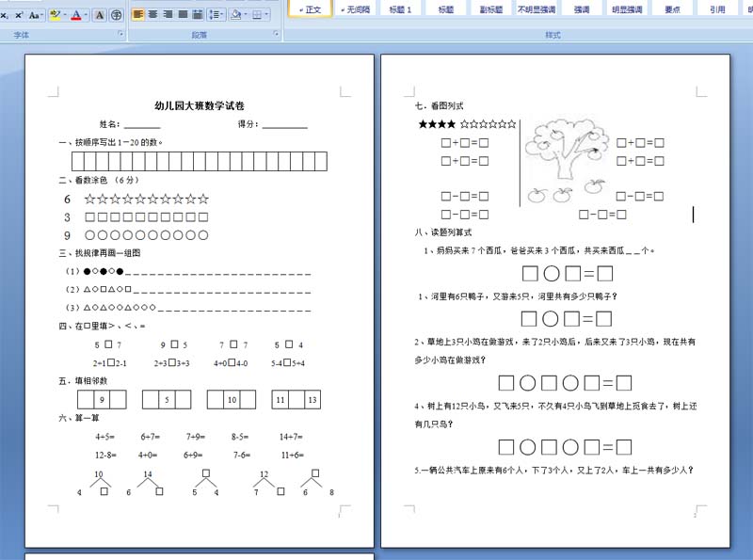Click heading 二、看数涂色（6分）
The width and height of the screenshot is (753, 560).
click(x=99, y=180)
